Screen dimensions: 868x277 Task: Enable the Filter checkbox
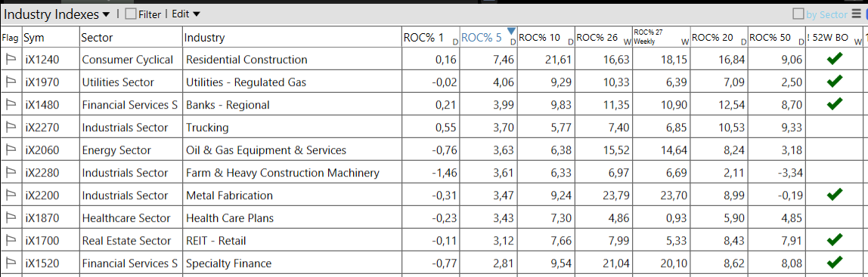(131, 14)
